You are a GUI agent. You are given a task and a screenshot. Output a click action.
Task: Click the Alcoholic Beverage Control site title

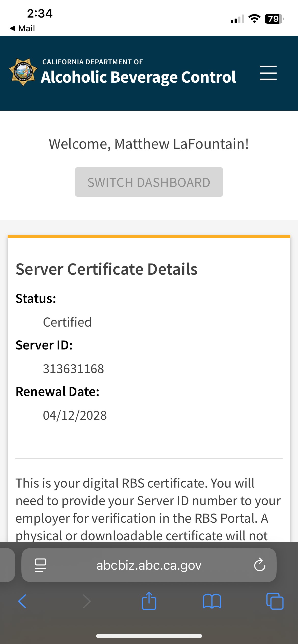138,77
